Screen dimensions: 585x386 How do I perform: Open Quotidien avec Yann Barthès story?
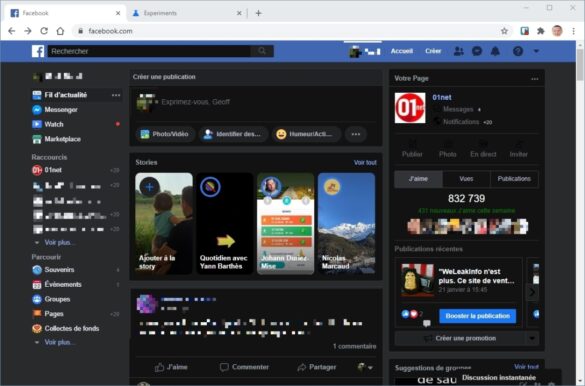tap(225, 223)
